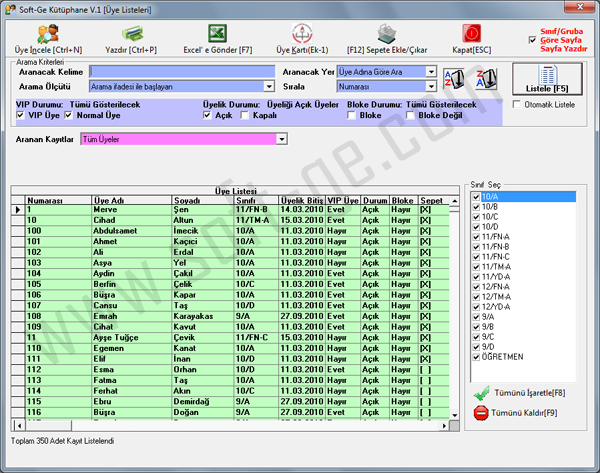Click Üyelik Bitiş column header

pos(302,201)
